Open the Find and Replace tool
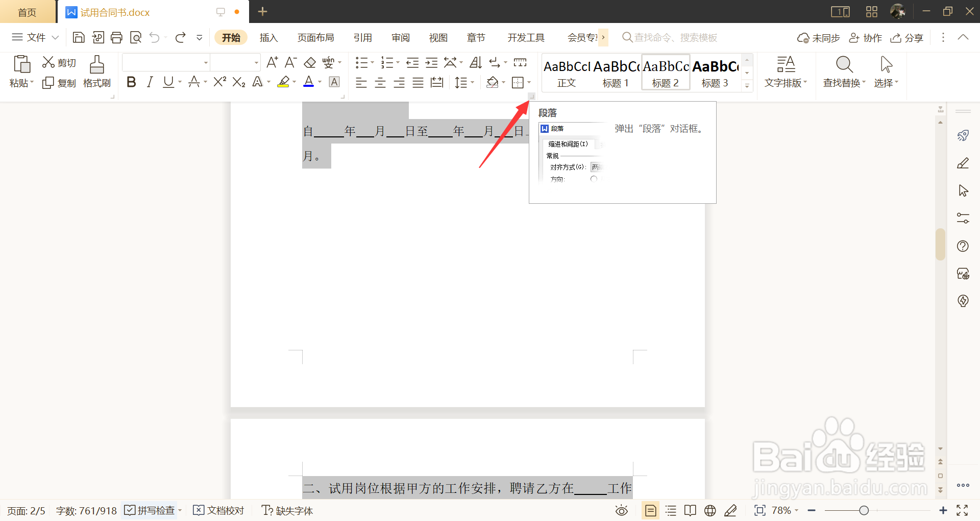Image resolution: width=980 pixels, height=521 pixels. click(844, 72)
